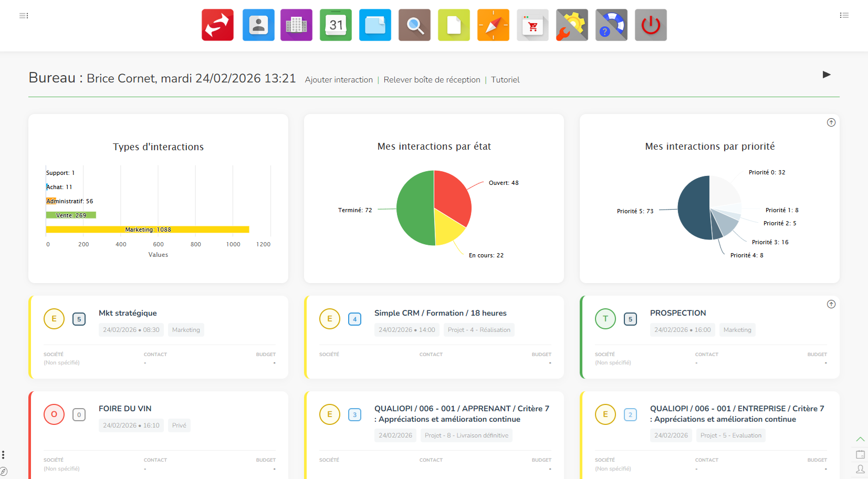The height and width of the screenshot is (479, 868).
Task: Click 'Relever boîte de réception' link
Action: click(x=432, y=80)
